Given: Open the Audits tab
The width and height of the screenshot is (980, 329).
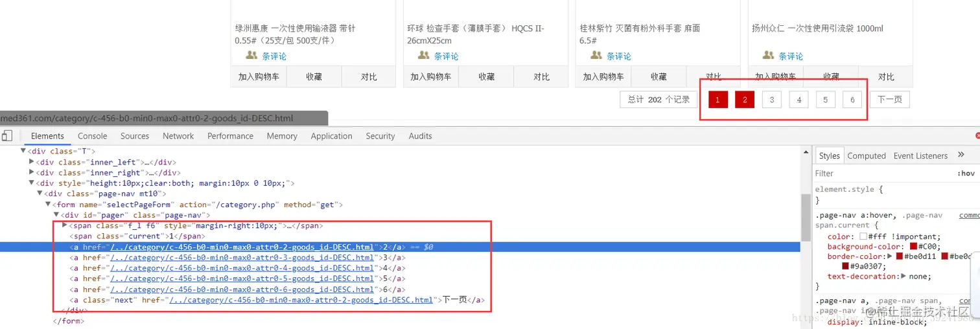Looking at the screenshot, I should point(420,136).
